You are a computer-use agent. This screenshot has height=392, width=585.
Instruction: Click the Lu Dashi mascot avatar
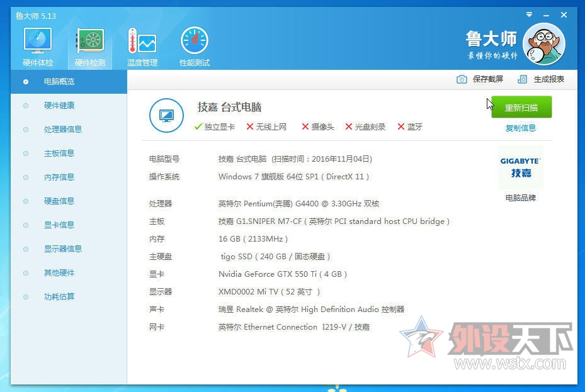[x=544, y=44]
